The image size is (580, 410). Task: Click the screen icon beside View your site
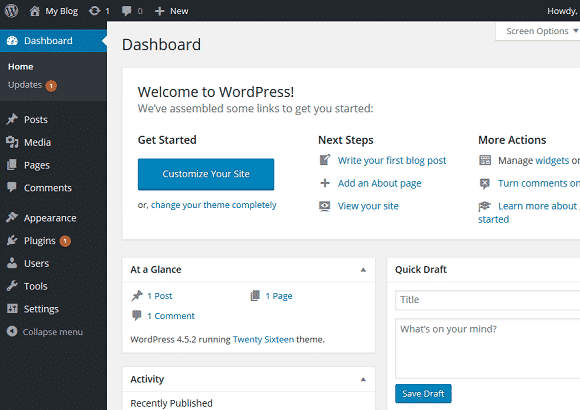tap(325, 206)
